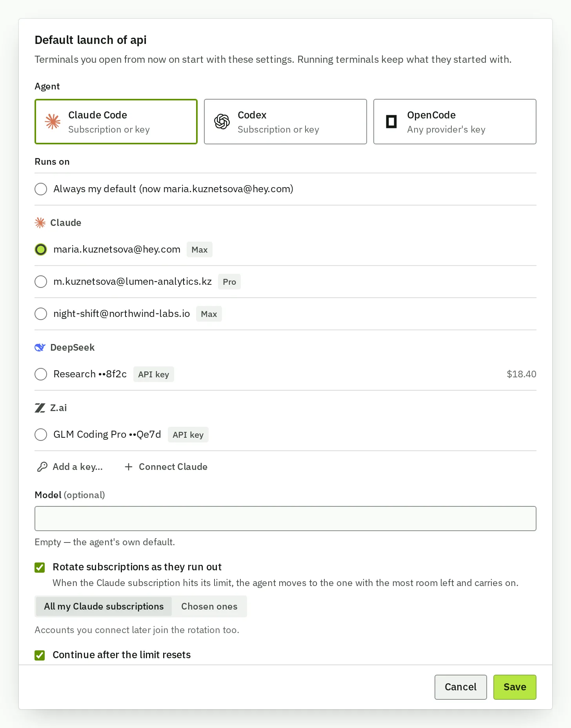Select the Always my default radio option
Screen dimensions: 571x728
(41, 189)
